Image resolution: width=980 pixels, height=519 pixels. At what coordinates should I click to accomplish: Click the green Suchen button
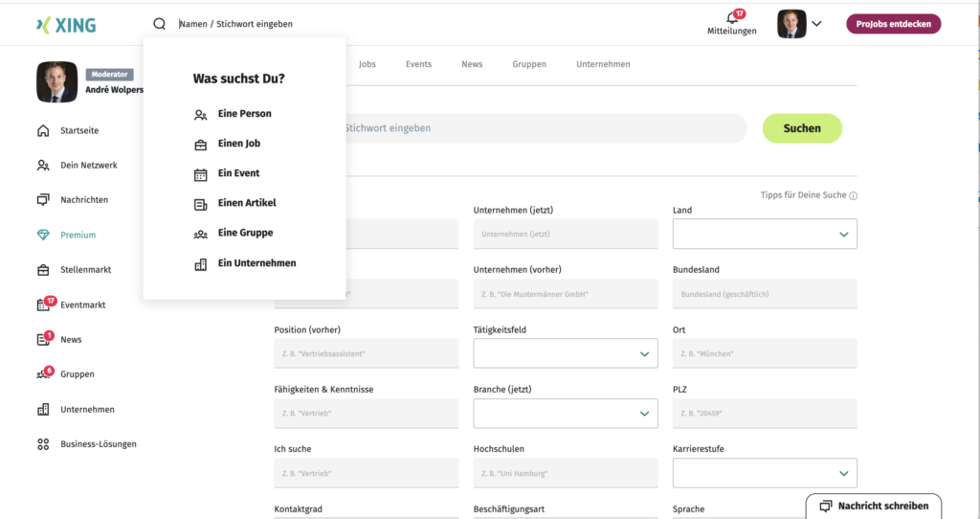801,128
